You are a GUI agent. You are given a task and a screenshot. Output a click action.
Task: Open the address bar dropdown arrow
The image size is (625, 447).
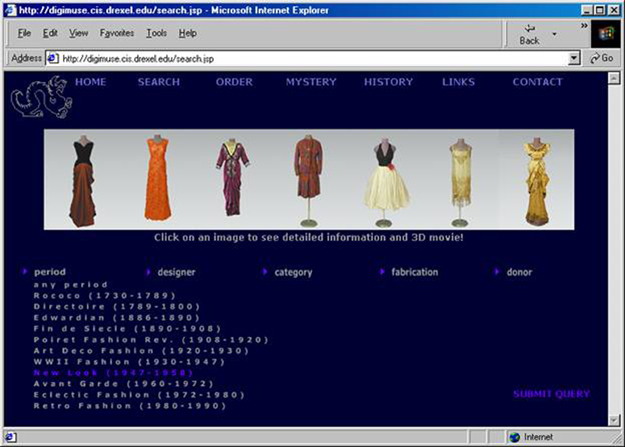point(574,58)
